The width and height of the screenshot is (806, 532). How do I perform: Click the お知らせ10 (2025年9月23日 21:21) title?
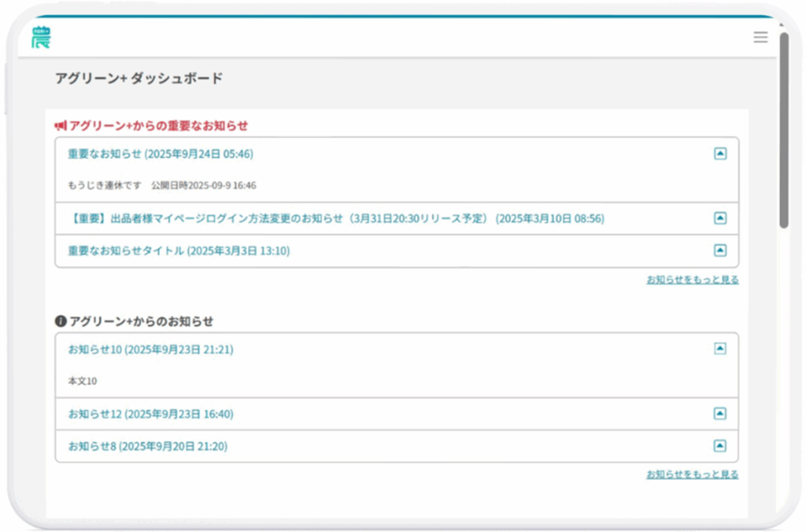click(150, 349)
